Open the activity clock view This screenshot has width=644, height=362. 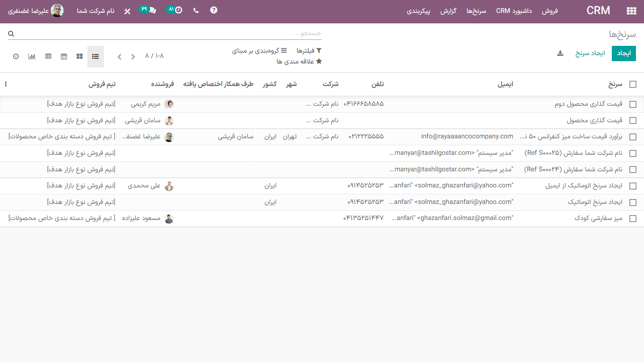tap(16, 56)
